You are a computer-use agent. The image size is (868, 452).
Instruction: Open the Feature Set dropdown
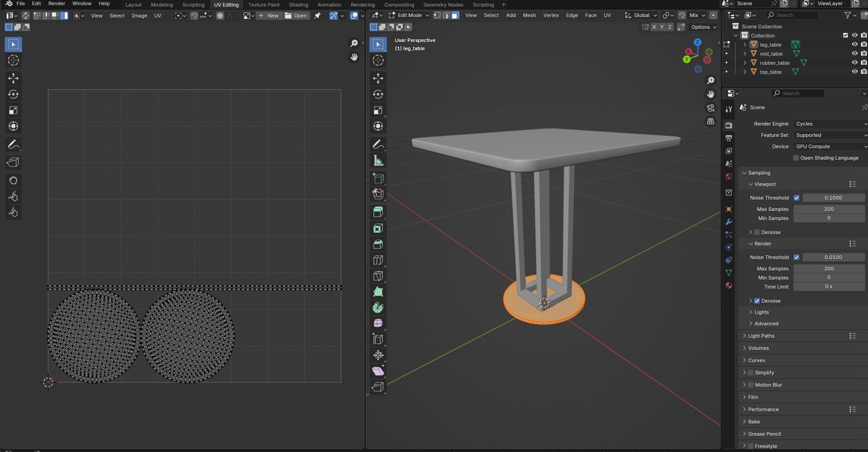click(830, 135)
